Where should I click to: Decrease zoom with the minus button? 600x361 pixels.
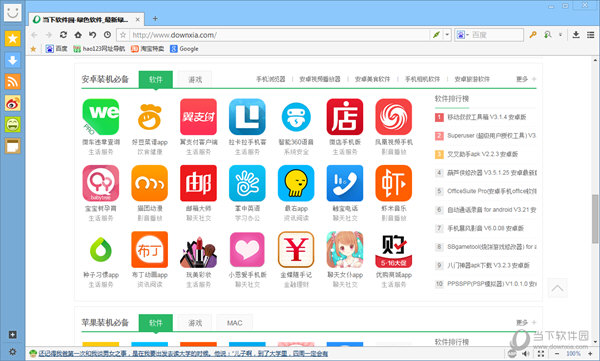(557, 354)
